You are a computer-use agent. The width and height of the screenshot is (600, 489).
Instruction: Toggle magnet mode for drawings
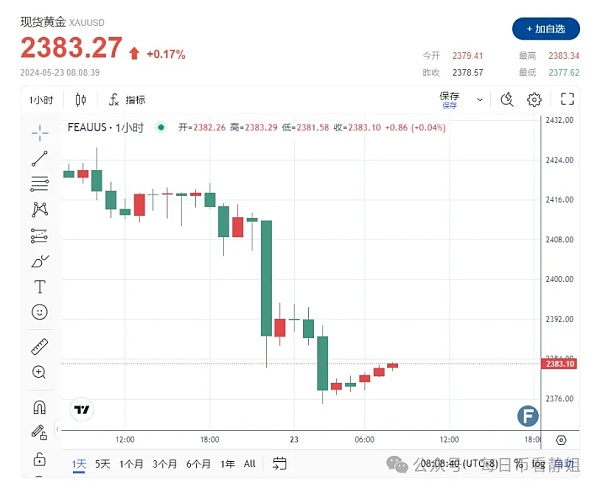click(x=40, y=407)
